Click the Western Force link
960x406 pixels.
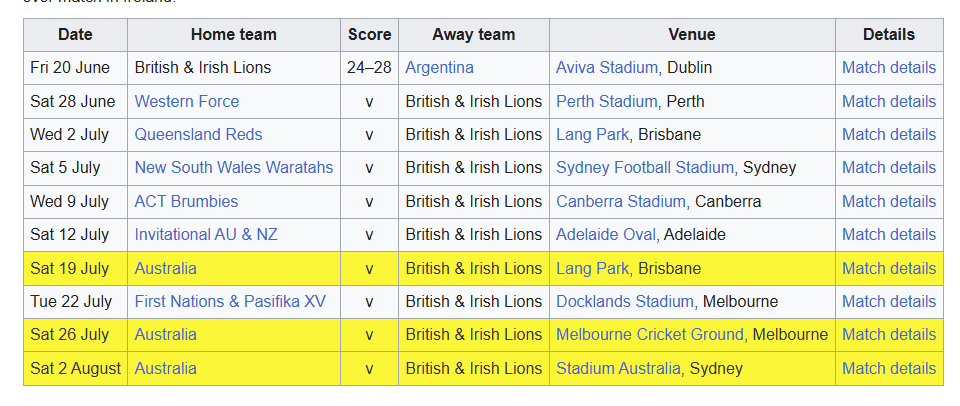187,101
